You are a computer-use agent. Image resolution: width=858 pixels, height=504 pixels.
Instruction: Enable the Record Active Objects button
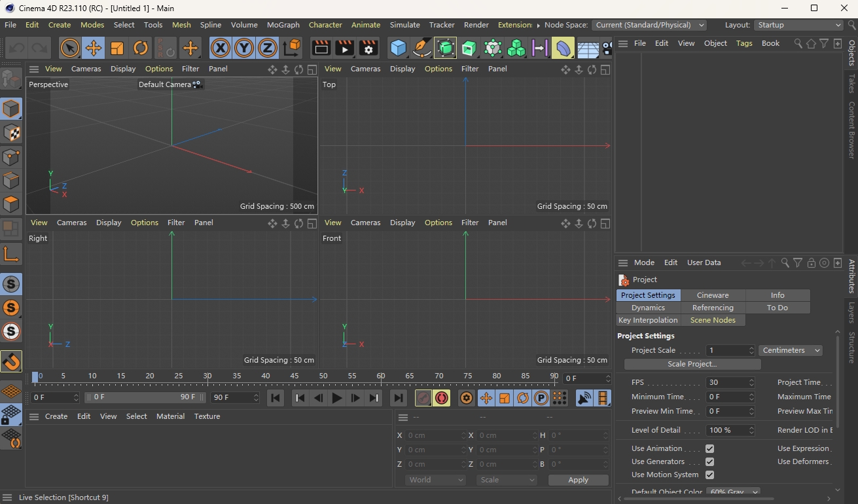pyautogui.click(x=423, y=398)
